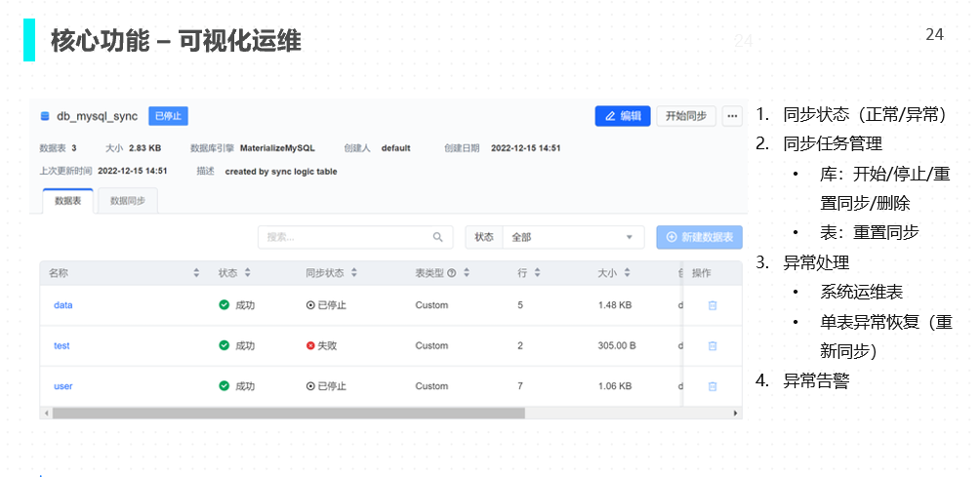Click the help icon beside 表类型
The height and width of the screenshot is (477, 980).
click(451, 273)
